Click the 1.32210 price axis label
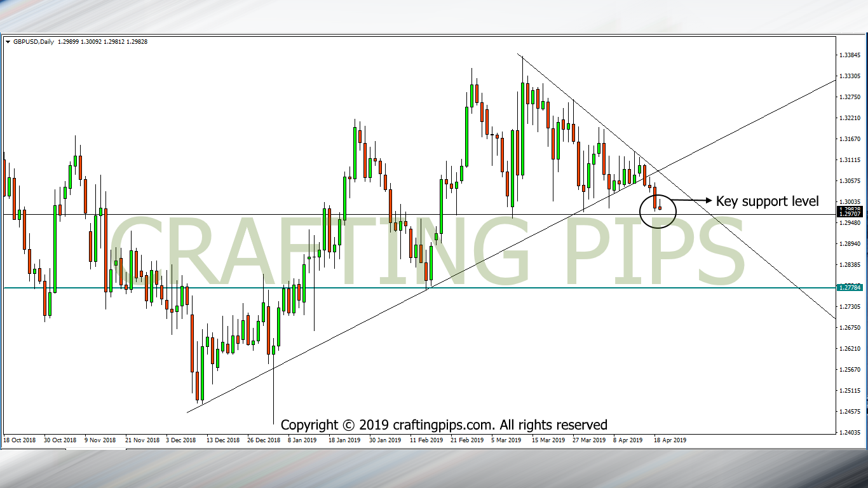Viewport: 868px width, 488px height. click(x=850, y=118)
